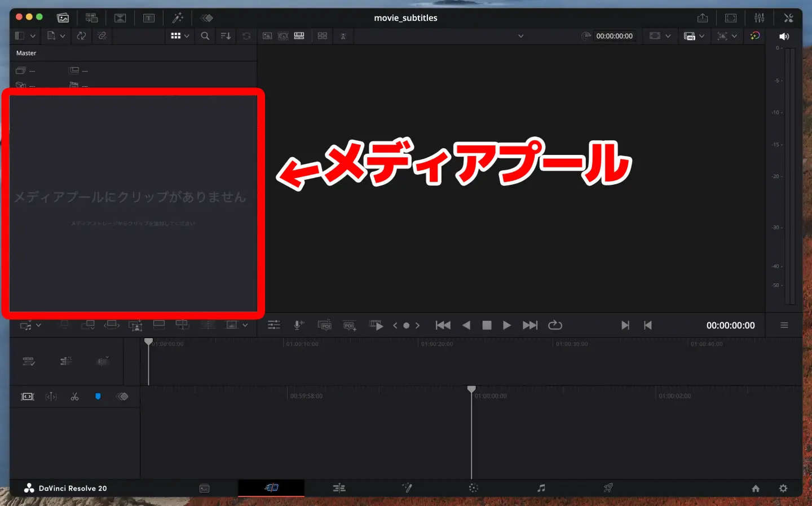This screenshot has width=812, height=506.
Task: Click the playhead marker at 01:00:00:00
Action: (471, 389)
